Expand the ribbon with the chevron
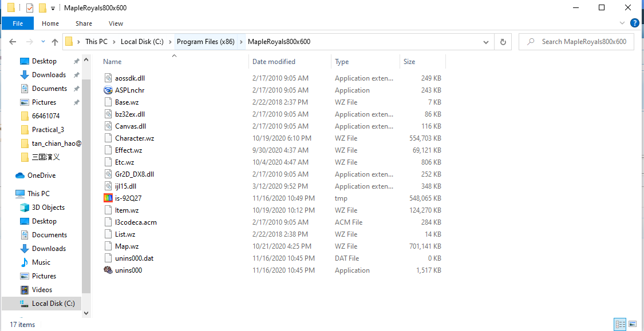The image size is (644, 331). pyautogui.click(x=623, y=23)
